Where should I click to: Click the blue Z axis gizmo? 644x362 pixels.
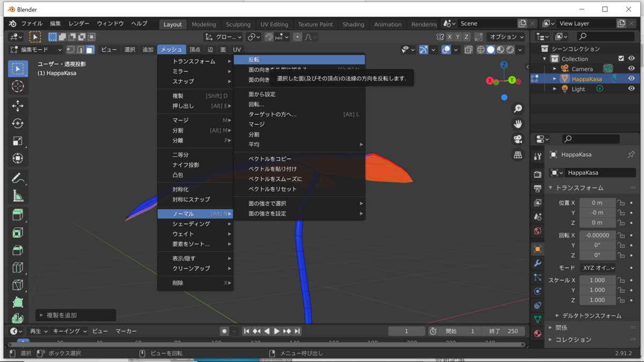coord(504,65)
